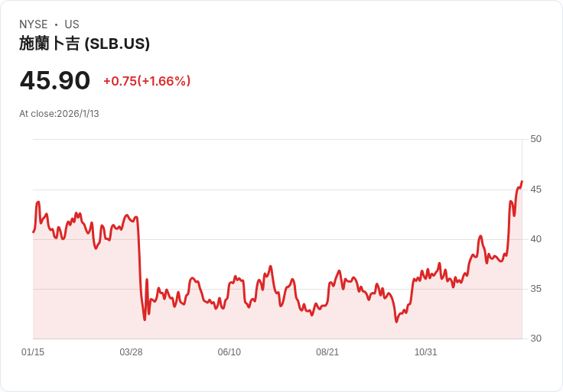Click the 40 price axis label
The width and height of the screenshot is (563, 392).
tap(535, 239)
